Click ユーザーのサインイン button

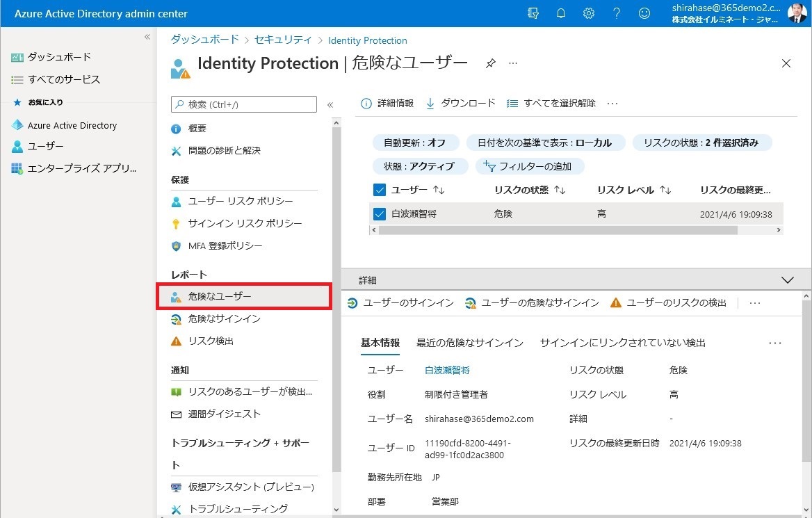tap(401, 303)
